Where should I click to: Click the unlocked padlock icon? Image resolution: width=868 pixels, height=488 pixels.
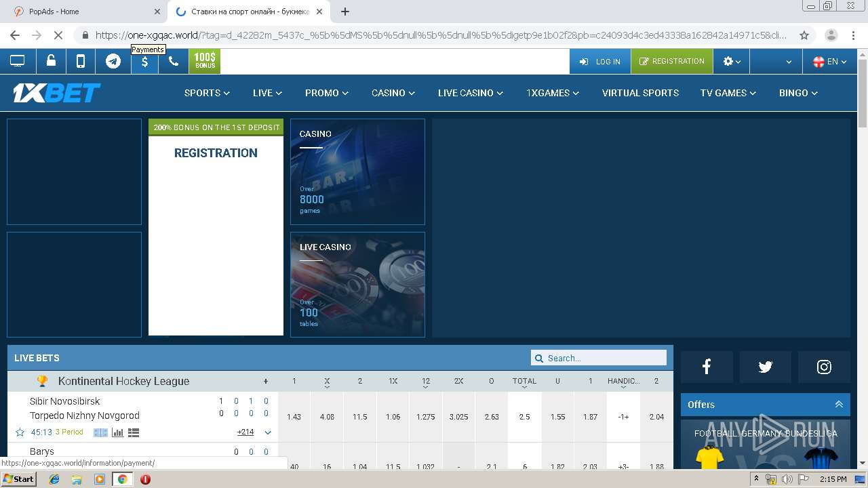point(51,61)
